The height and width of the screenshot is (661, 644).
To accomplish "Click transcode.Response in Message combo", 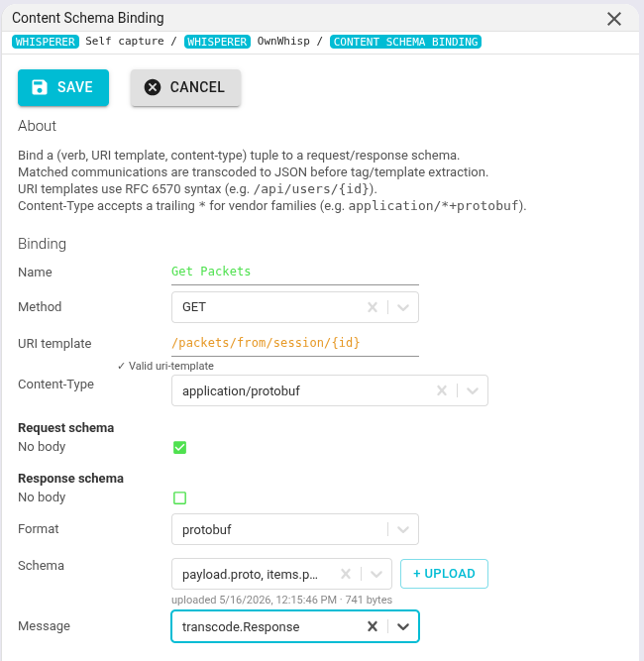I will click(x=241, y=627).
